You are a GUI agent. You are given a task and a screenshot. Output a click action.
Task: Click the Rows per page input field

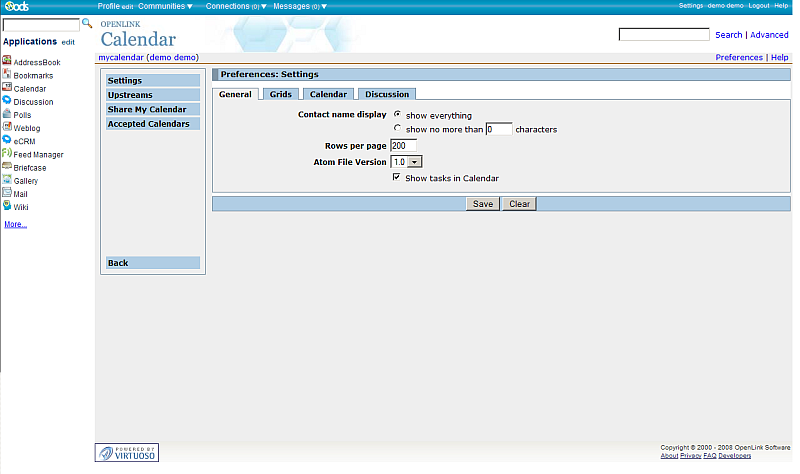(x=403, y=146)
